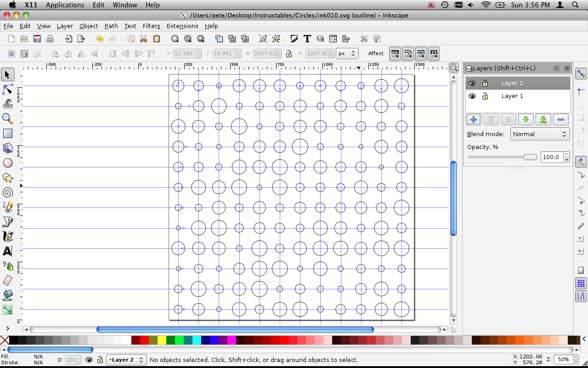Screen dimensions: 588x368
Task: Click the Undo arrow icon
Action: click(x=99, y=39)
